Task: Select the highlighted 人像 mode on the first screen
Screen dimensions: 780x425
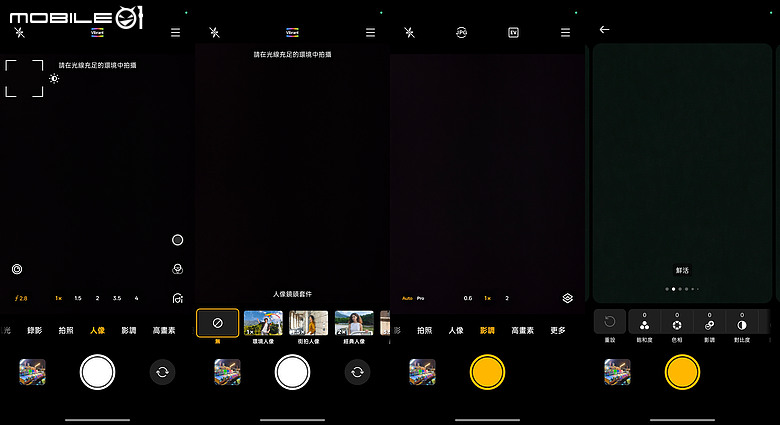Action: [x=98, y=330]
